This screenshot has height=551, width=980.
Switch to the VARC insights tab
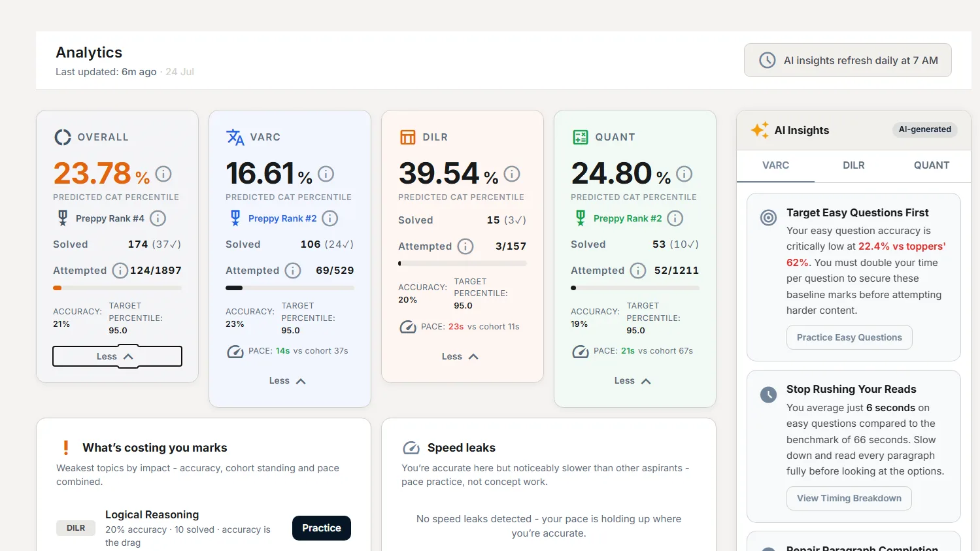[x=775, y=165]
